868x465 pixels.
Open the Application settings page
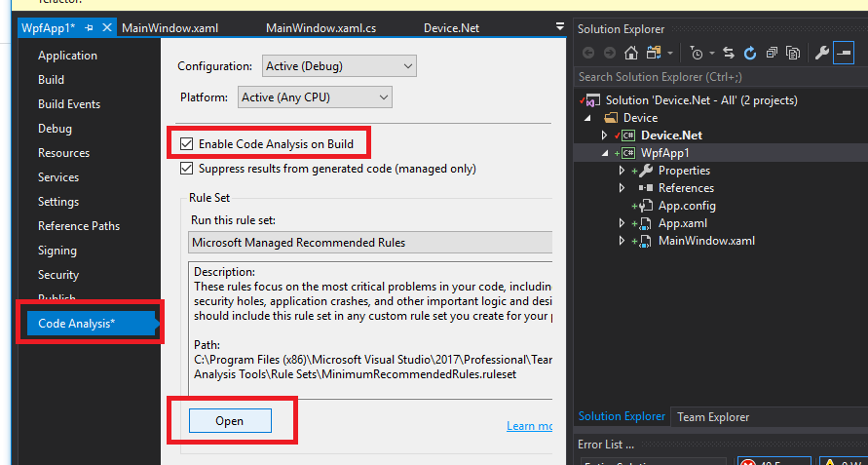[x=67, y=56]
